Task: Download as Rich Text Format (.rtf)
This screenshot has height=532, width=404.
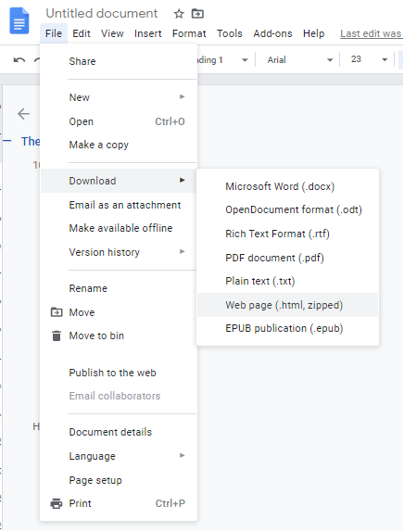Action: 287,234
